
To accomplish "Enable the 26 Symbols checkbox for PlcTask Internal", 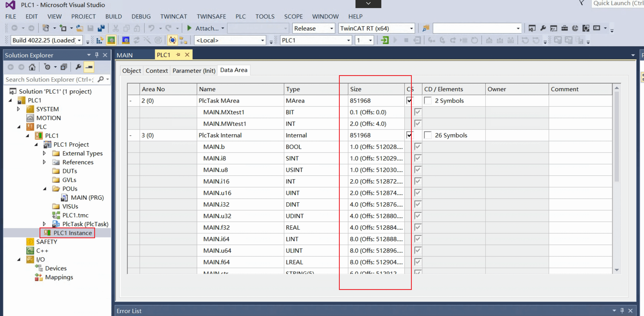I will (x=428, y=135).
